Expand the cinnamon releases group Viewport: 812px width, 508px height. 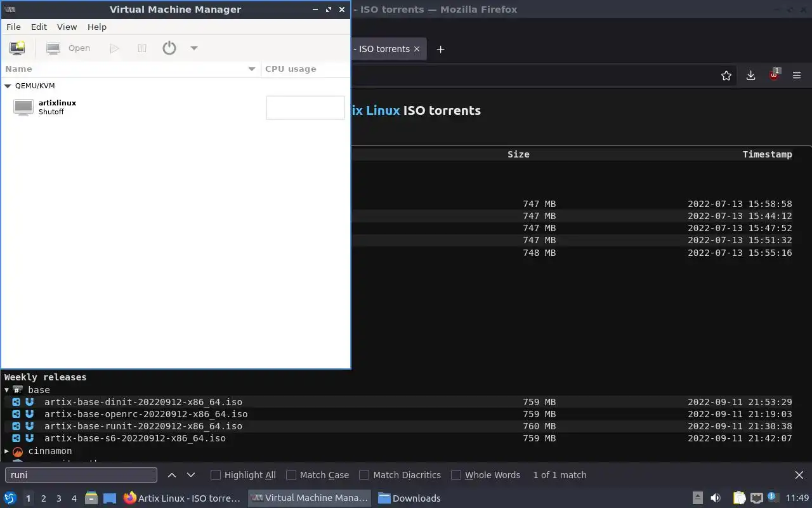coord(7,451)
